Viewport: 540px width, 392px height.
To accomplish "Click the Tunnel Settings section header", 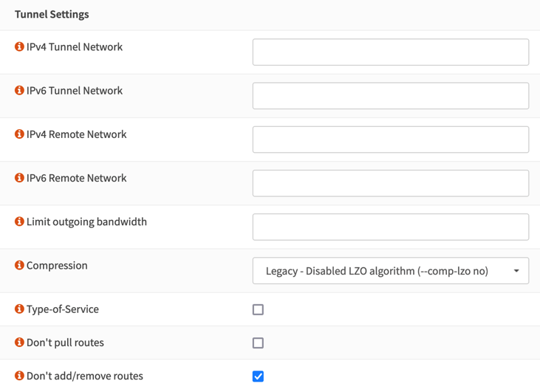I will click(x=52, y=14).
